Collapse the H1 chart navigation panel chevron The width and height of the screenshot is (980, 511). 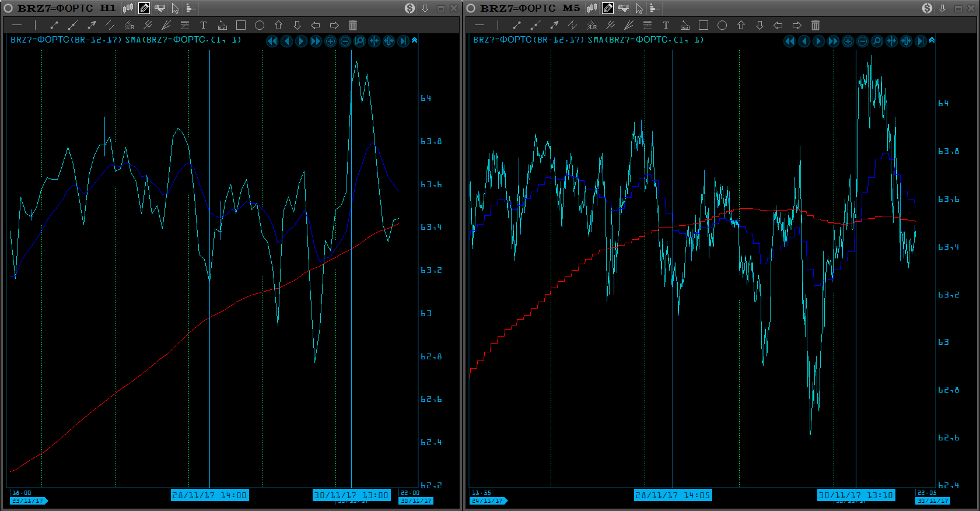coord(414,40)
